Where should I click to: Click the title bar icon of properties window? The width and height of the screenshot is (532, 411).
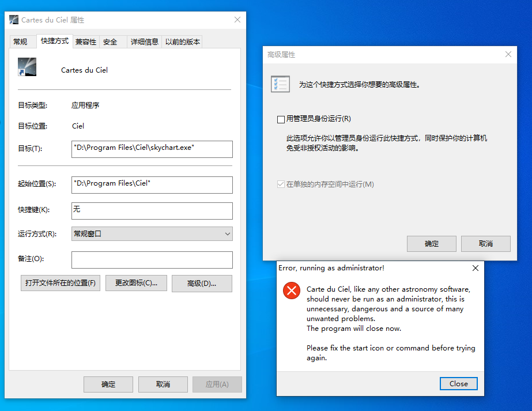14,20
